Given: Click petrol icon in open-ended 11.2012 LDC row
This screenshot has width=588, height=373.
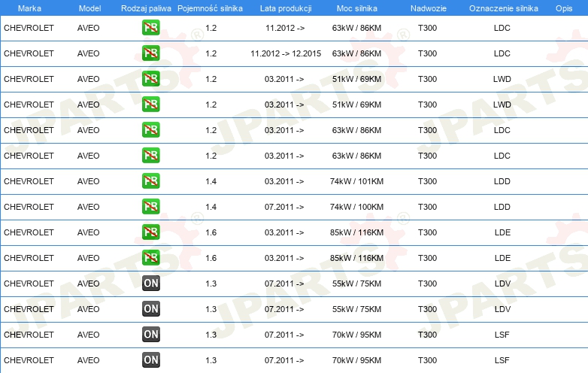Looking at the screenshot, I should click(x=150, y=28).
